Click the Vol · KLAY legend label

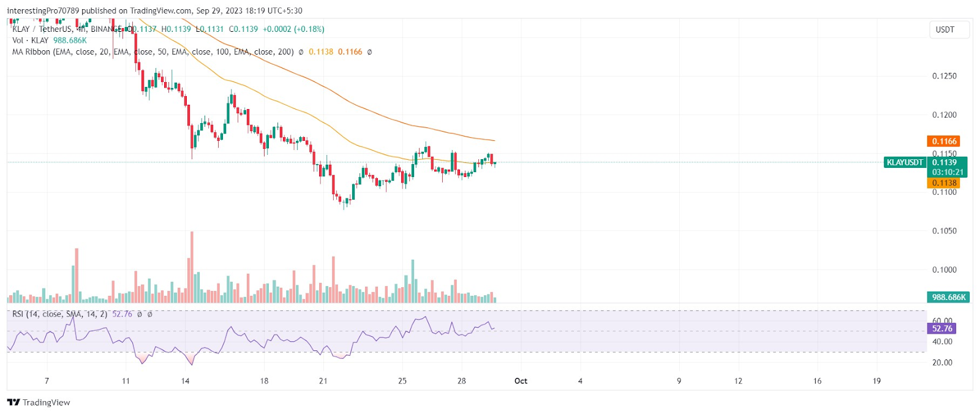point(30,40)
